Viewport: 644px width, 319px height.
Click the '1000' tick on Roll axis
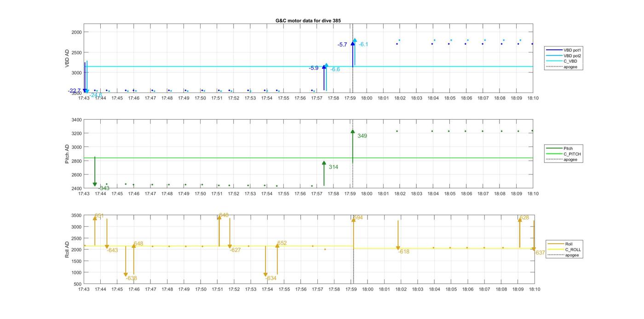76,273
